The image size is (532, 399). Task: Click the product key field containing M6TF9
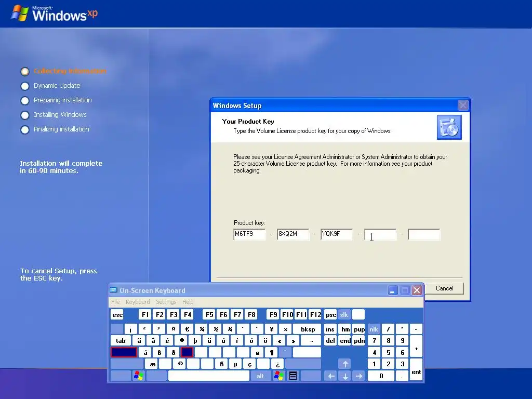click(249, 234)
